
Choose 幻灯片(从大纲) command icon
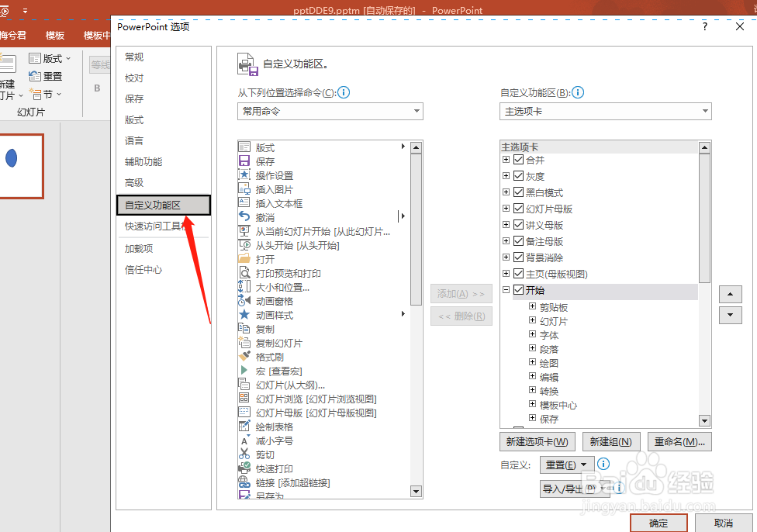click(x=244, y=385)
